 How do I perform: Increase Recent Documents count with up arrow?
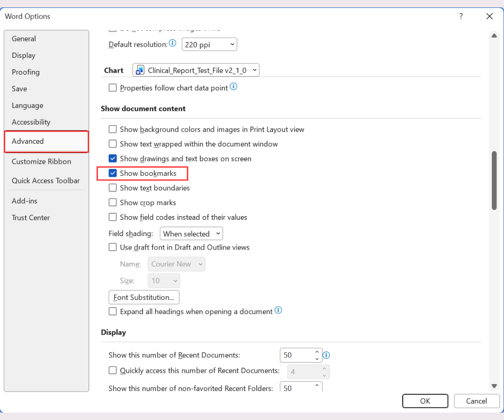pyautogui.click(x=317, y=352)
